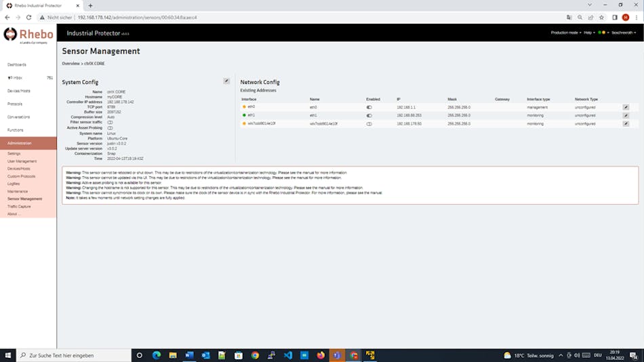Open the browser zoom magnifier icon

point(580,18)
